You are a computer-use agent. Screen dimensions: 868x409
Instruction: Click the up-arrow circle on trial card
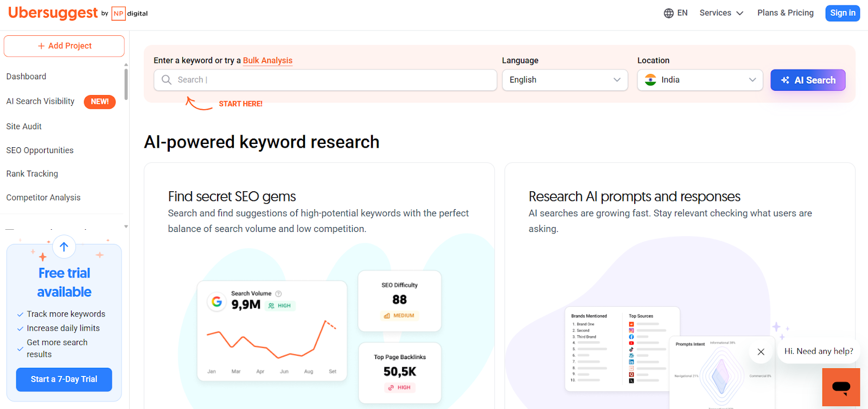coord(64,247)
